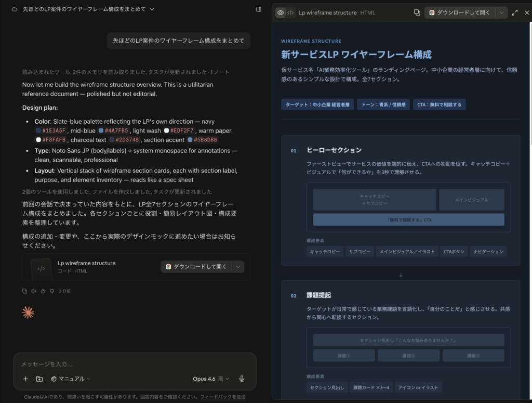The height and width of the screenshot is (403, 532).
Task: Copy the assistant response
Action: pos(24,291)
